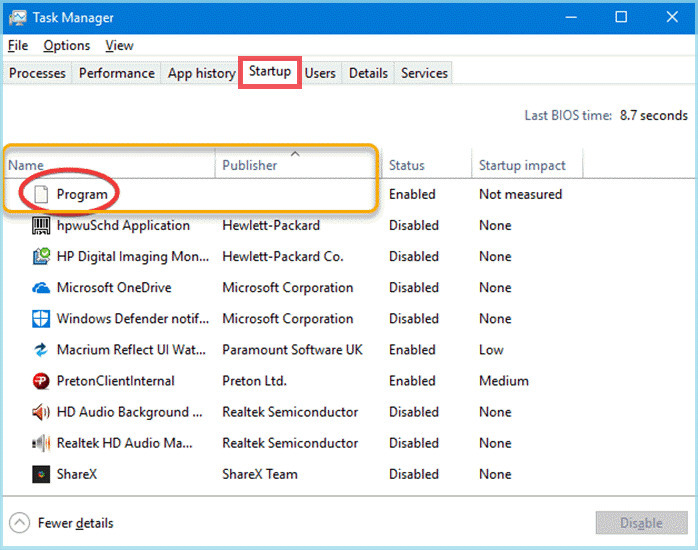Click the ShareX startup entry icon
This screenshot has height=550, width=698.
pos(41,474)
